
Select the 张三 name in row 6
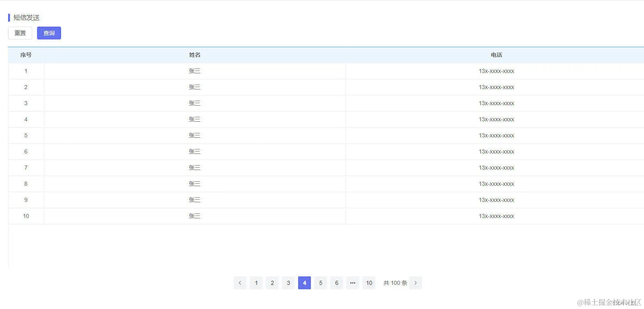tap(195, 151)
